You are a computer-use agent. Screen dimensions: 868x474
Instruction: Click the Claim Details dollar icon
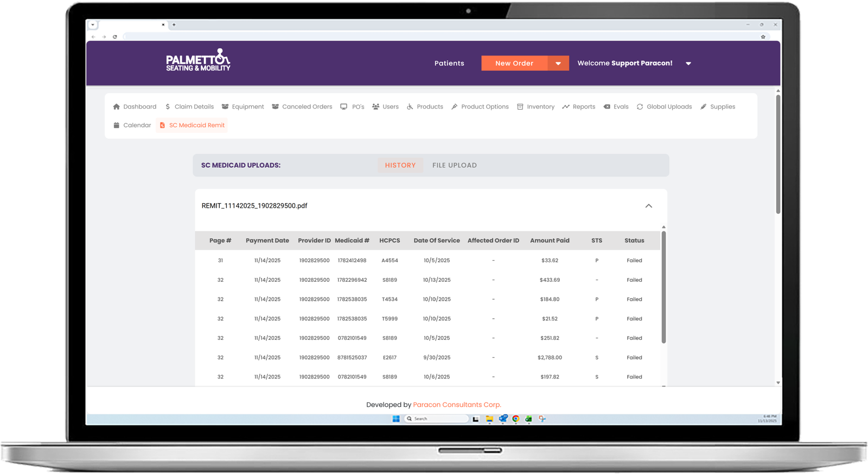(x=168, y=107)
